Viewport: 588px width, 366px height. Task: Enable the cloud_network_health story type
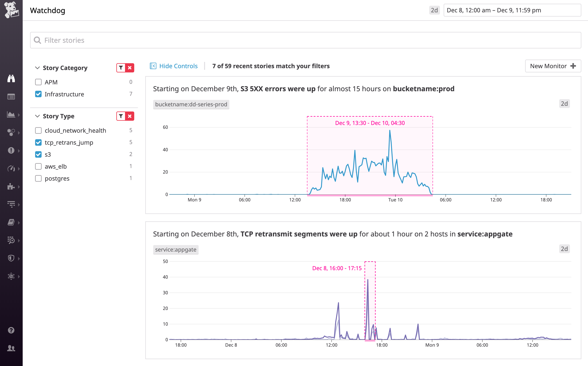[38, 130]
